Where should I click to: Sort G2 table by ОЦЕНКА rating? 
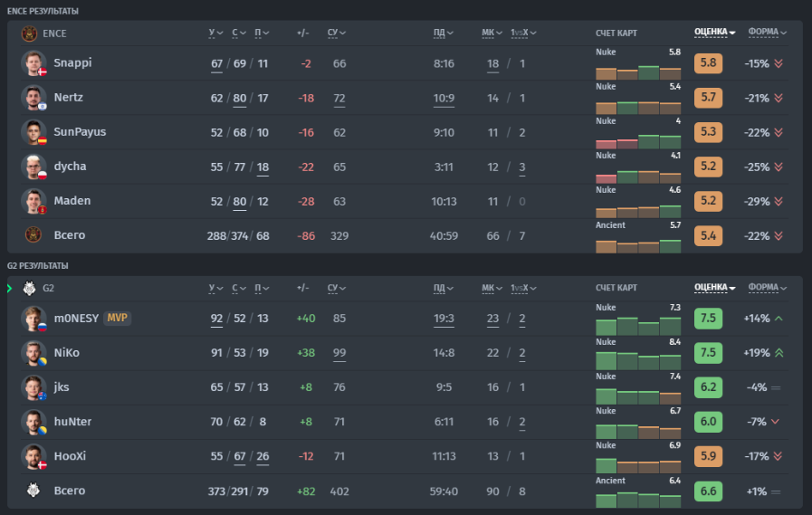pos(714,287)
